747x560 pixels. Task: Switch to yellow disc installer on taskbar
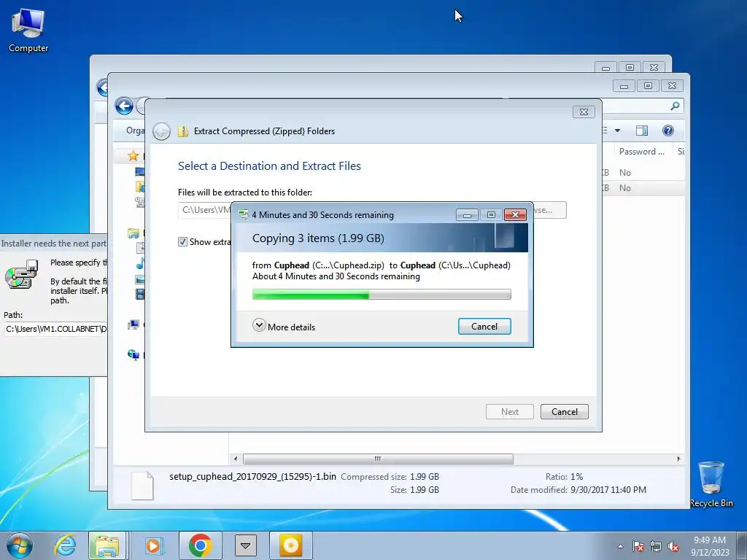[x=291, y=545]
